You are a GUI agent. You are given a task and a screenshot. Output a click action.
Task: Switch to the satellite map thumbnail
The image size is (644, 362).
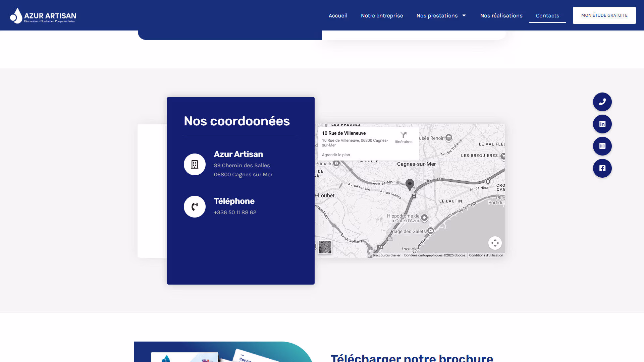pyautogui.click(x=325, y=247)
